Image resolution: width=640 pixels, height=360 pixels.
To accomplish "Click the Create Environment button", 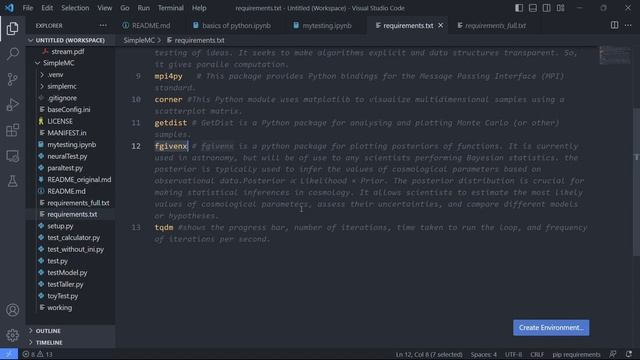I will point(551,328).
